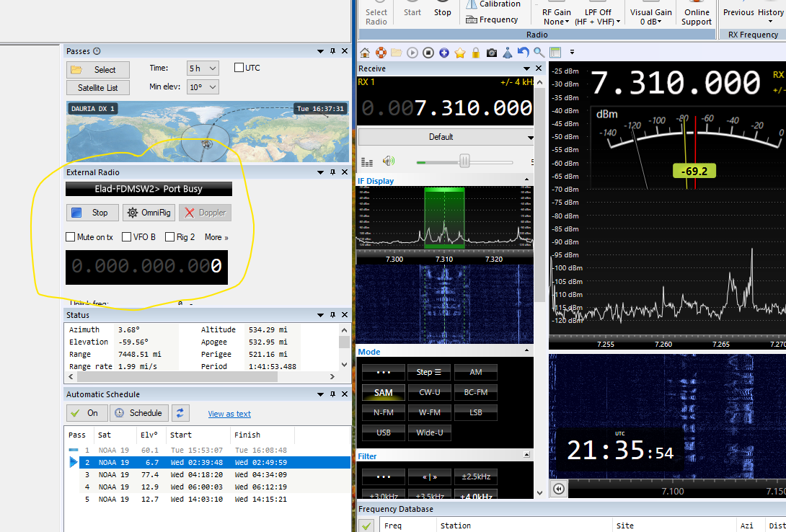Switch to CW-U mode

point(429,393)
